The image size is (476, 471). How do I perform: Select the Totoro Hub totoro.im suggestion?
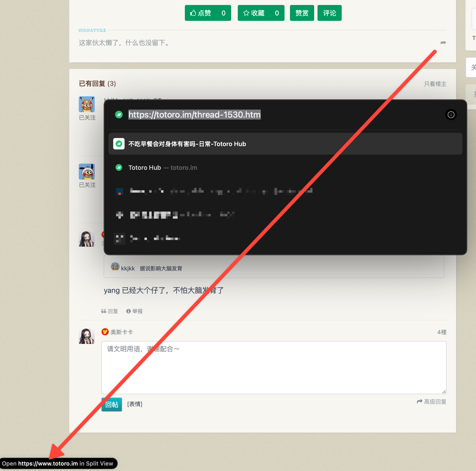pos(163,168)
